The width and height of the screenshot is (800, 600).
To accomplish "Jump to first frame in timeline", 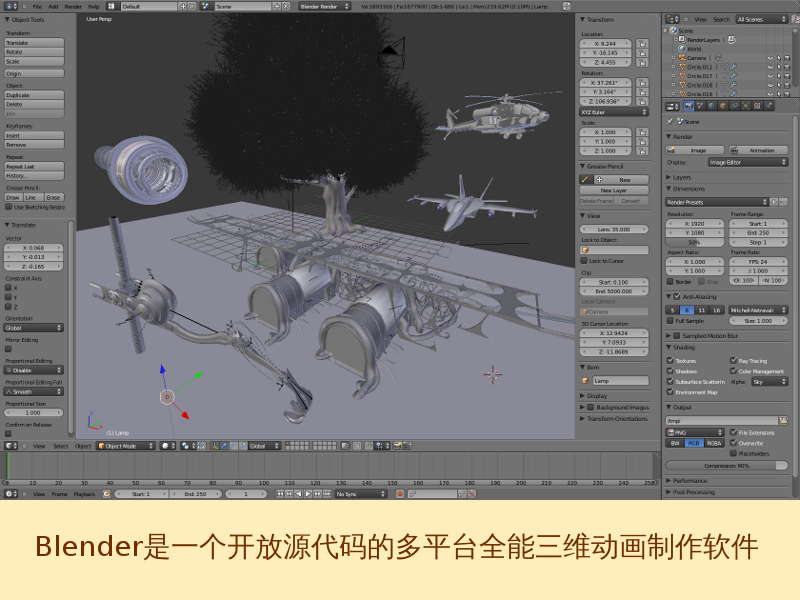I will point(280,494).
